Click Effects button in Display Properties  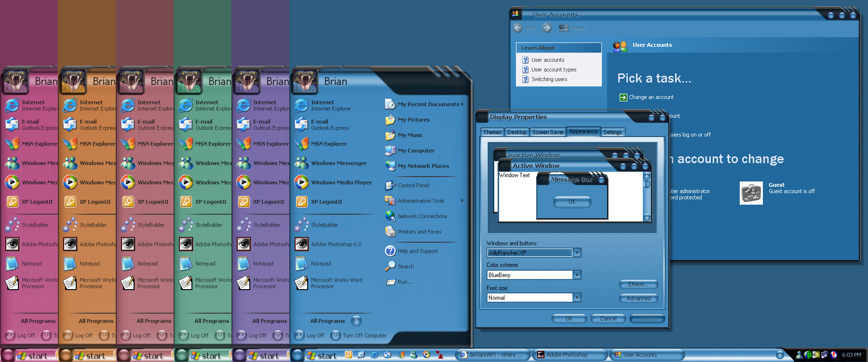coord(638,284)
